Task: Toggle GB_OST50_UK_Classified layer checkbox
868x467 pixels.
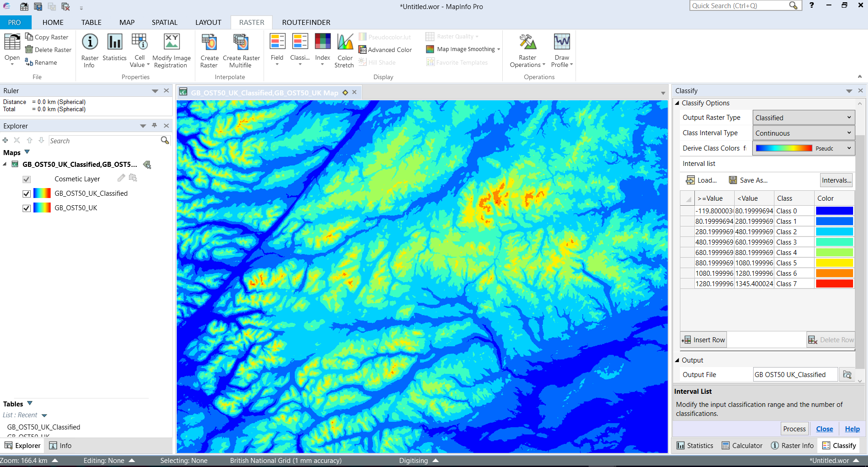Action: 27,193
